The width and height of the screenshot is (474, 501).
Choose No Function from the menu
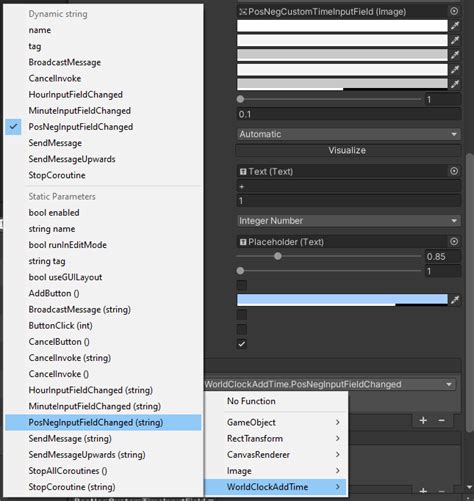(276, 401)
